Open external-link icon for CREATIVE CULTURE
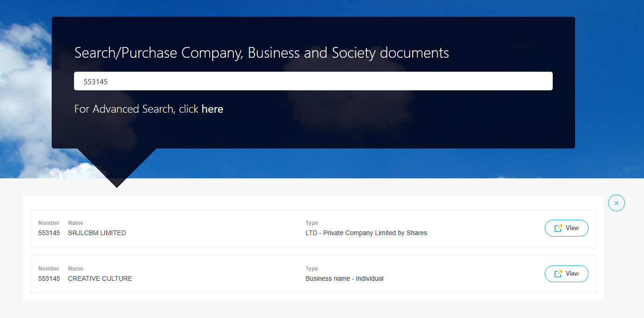 coord(558,274)
